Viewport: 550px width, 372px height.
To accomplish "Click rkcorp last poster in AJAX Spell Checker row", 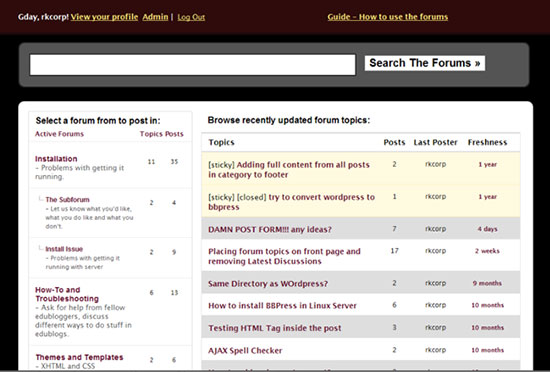I will [435, 350].
